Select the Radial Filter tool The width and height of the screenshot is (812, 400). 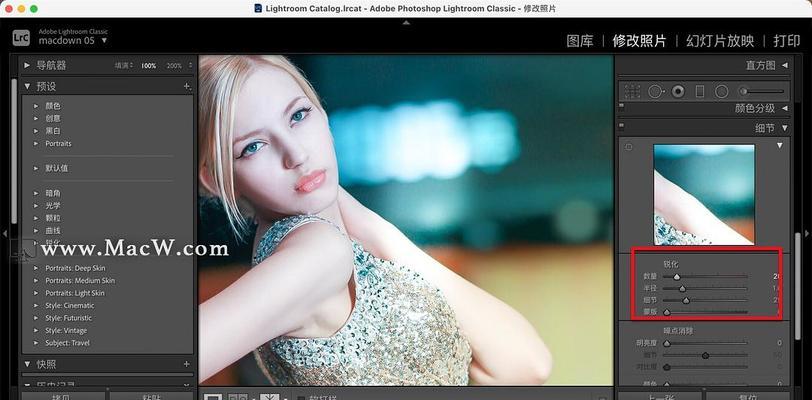[x=721, y=92]
